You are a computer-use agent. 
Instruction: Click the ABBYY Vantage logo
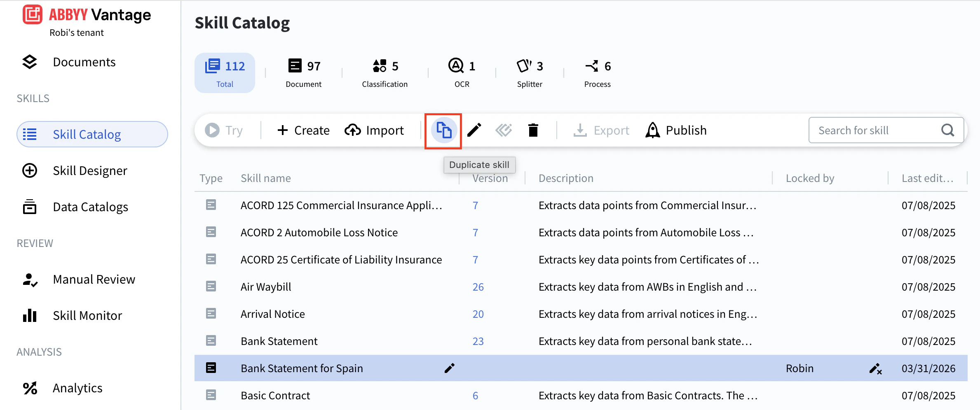click(x=87, y=15)
